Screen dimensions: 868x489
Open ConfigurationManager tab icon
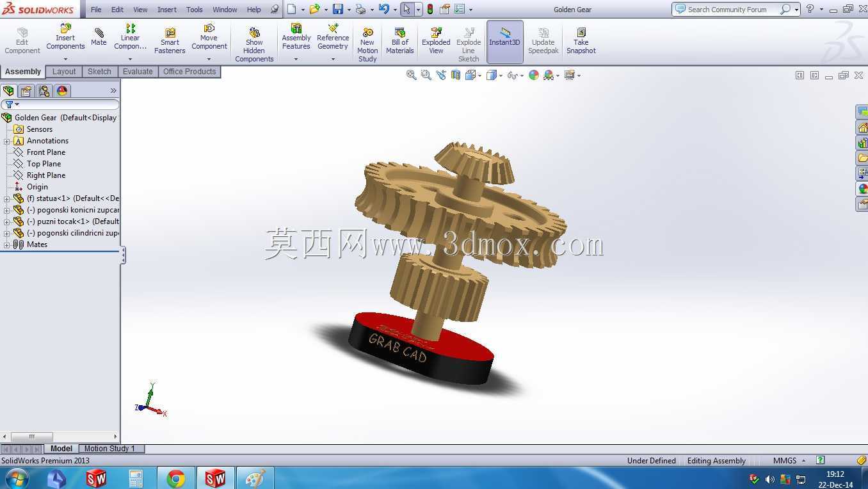44,91
